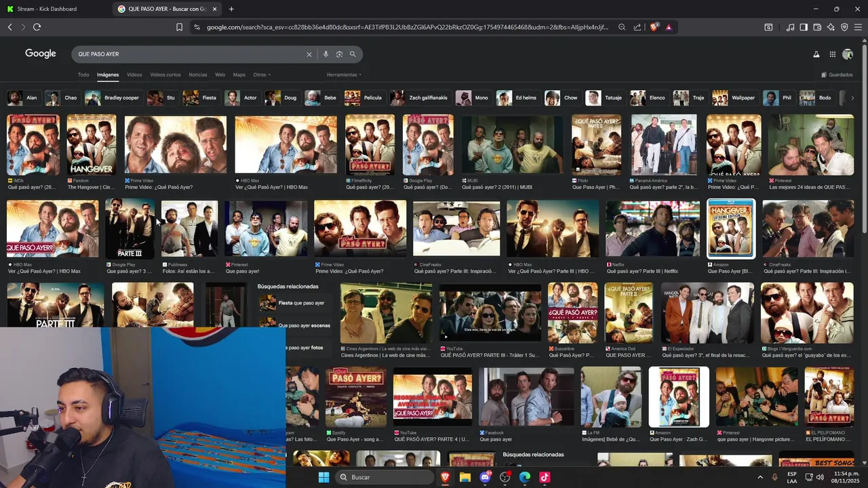868x488 pixels.
Task: Switch to the Web results tab
Action: click(x=220, y=75)
